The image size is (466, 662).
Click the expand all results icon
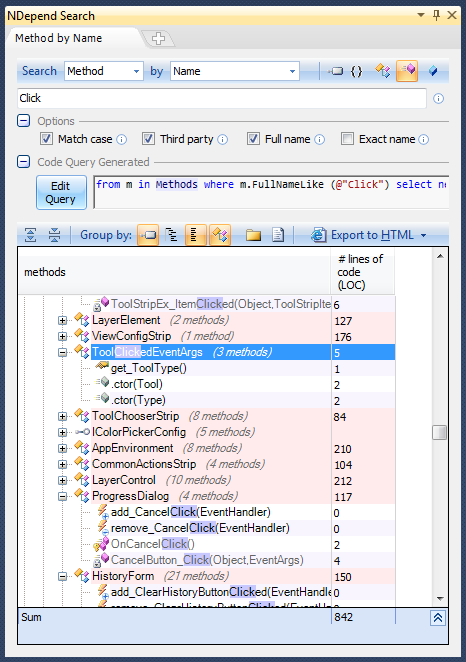30,235
